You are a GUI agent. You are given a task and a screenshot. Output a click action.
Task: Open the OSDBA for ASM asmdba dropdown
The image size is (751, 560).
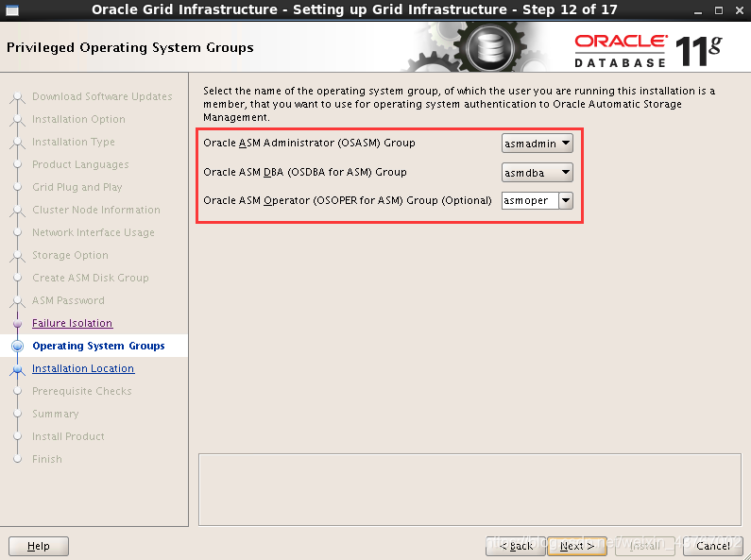537,172
